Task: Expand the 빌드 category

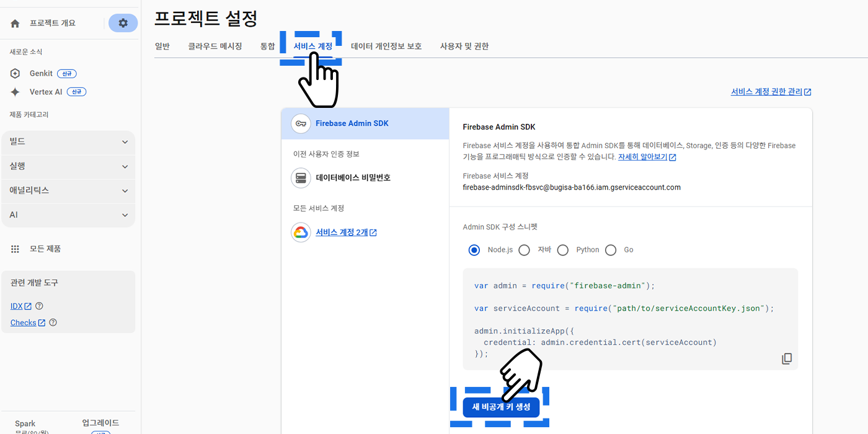Action: 68,142
